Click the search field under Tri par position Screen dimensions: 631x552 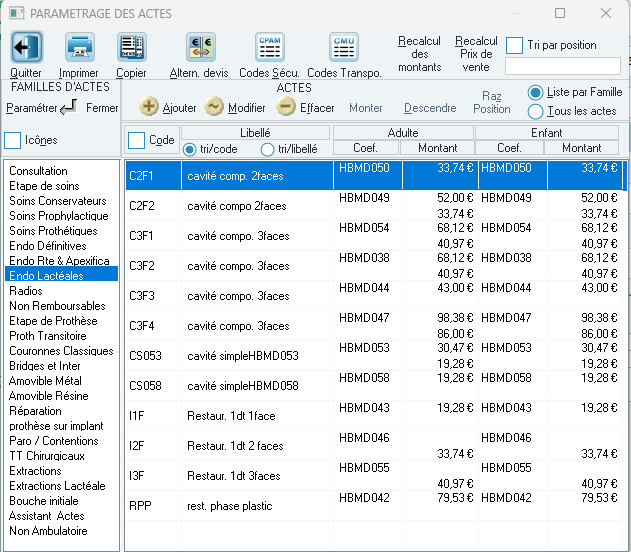563,66
